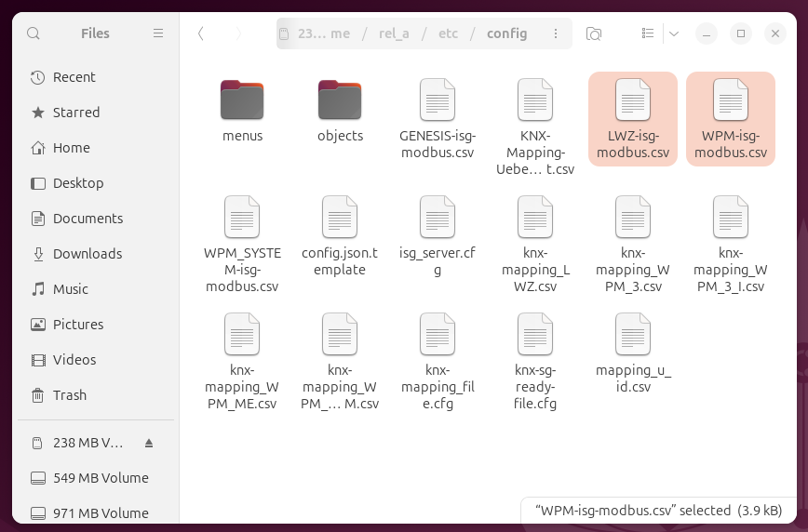Switch to list view
The width and height of the screenshot is (808, 532).
coord(648,33)
